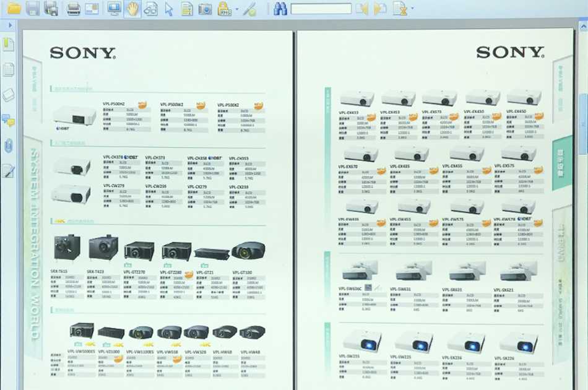The image size is (588, 390).
Task: Go to the previous search result
Action: [x=361, y=9]
